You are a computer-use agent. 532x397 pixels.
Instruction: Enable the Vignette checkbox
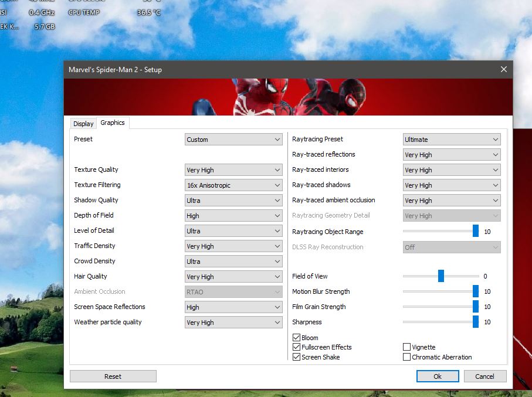(406, 347)
